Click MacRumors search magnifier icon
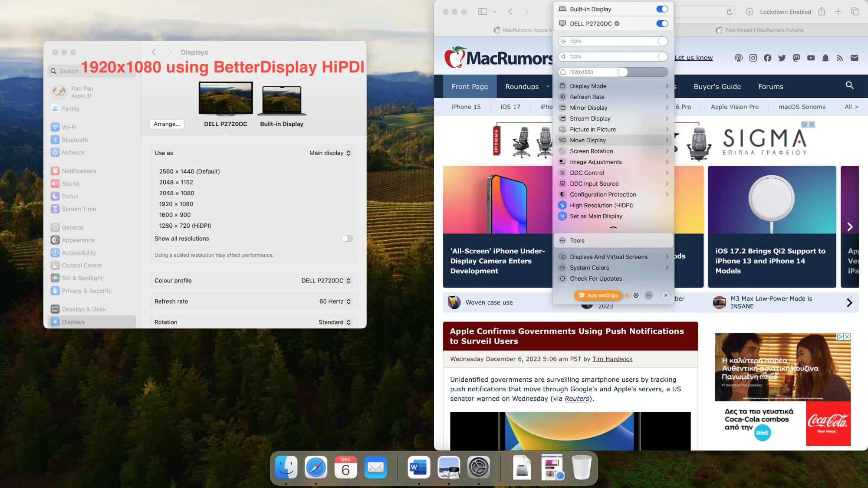The image size is (868, 488). [x=849, y=86]
